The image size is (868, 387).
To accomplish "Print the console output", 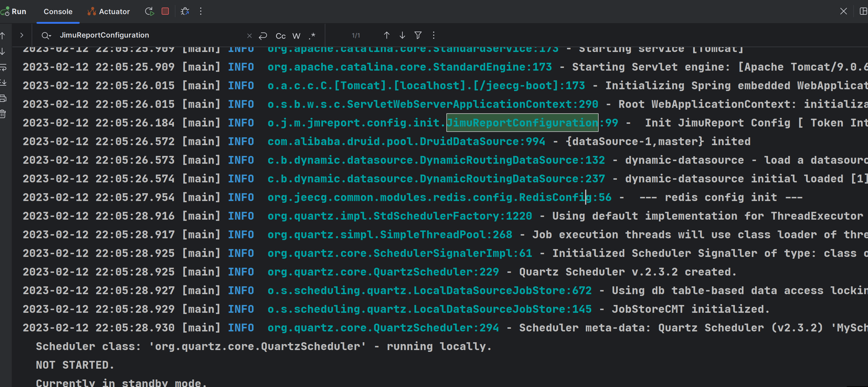I will pos(3,98).
